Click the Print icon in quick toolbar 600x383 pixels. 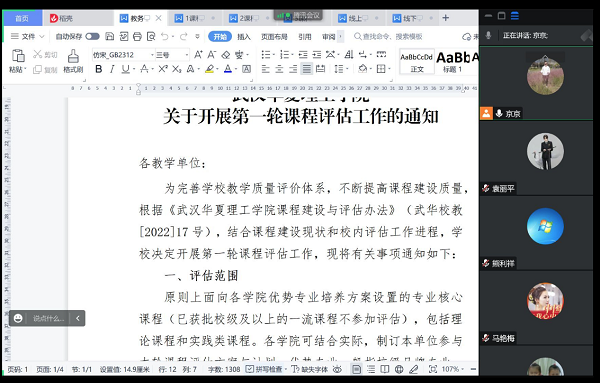[137, 36]
